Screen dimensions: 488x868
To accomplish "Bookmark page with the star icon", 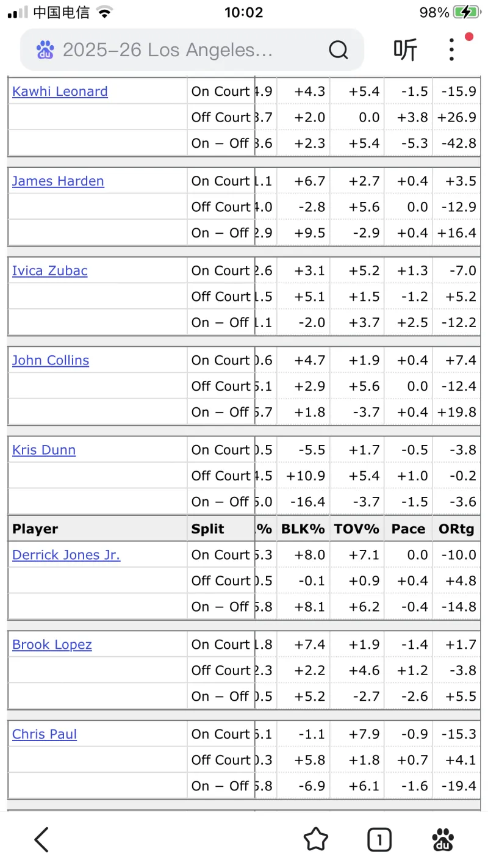I will pos(315,840).
